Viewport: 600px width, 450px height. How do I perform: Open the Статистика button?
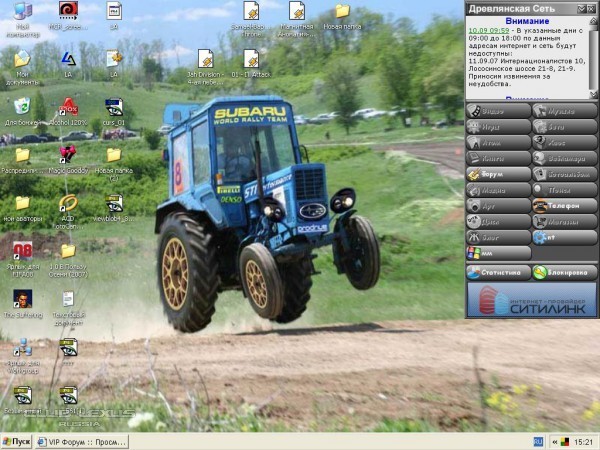point(498,272)
